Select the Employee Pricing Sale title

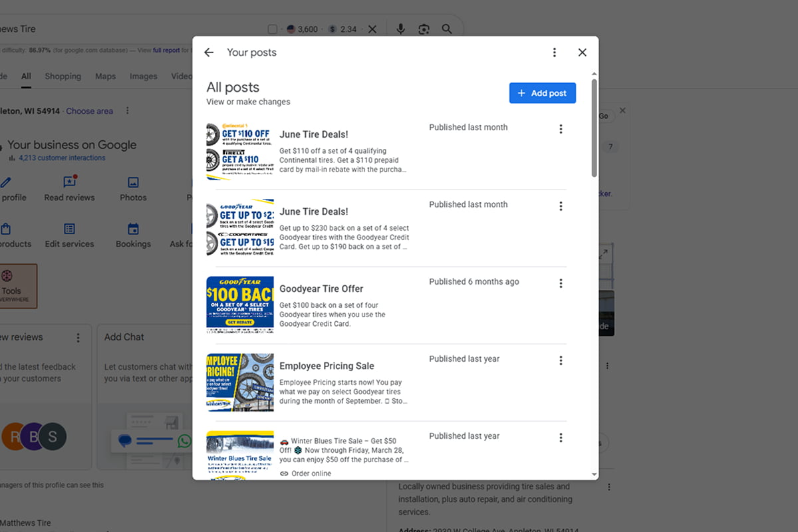coord(327,366)
